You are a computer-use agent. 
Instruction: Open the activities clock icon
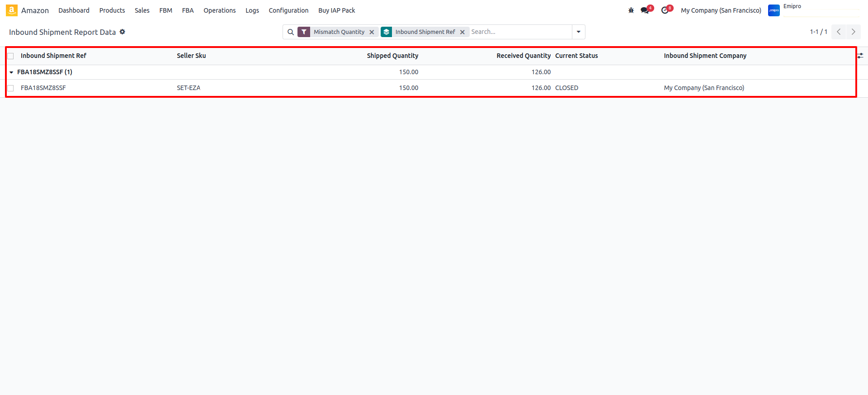pos(665,10)
